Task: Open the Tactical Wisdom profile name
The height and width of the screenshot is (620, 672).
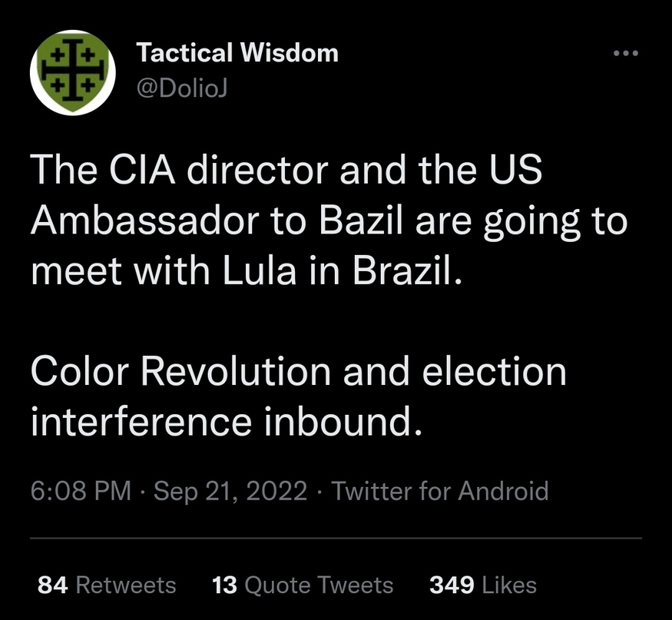Action: pyautogui.click(x=237, y=53)
